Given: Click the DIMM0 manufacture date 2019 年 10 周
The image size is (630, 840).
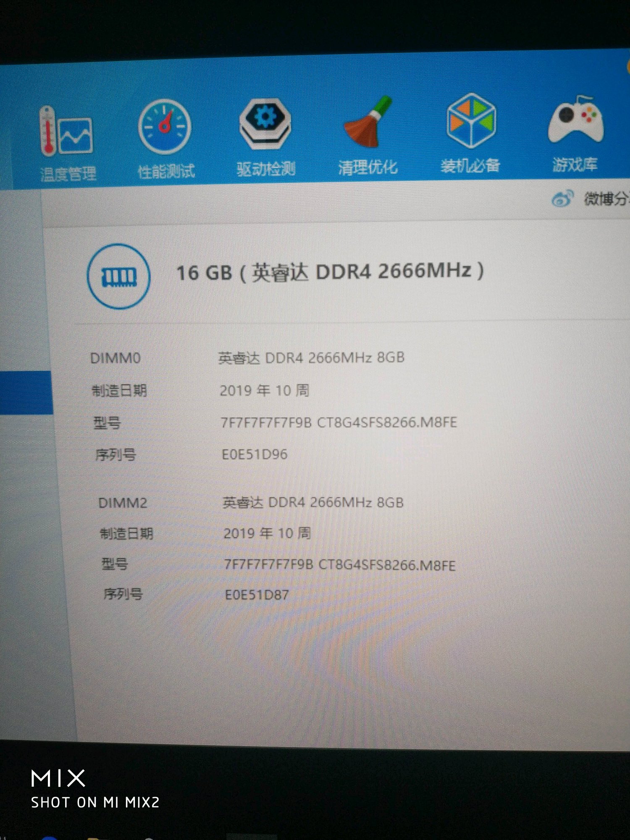Looking at the screenshot, I should [x=265, y=391].
